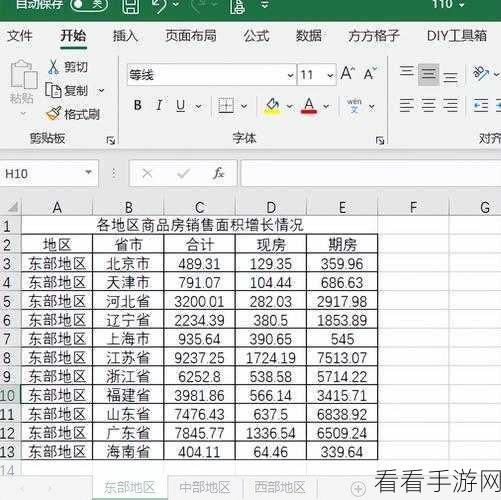Open the 剪贴板 dialog launcher
Viewport: 501px width, 500px height.
(x=110, y=140)
